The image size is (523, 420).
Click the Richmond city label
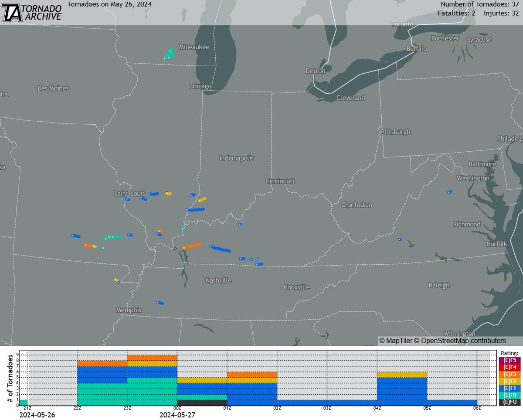(467, 225)
